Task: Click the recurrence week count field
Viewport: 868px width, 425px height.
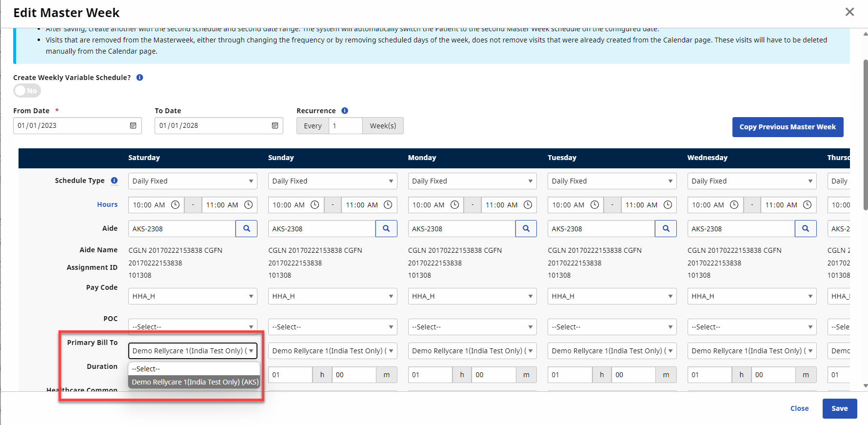Action: (x=345, y=126)
